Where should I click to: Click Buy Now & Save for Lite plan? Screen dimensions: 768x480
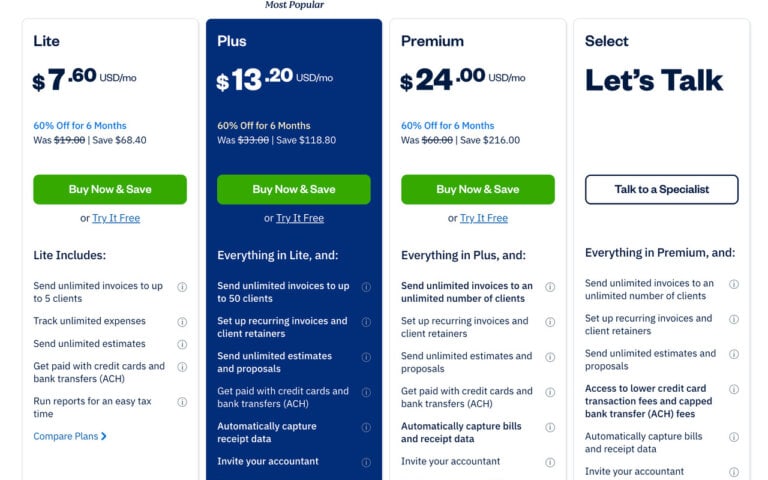[110, 190]
